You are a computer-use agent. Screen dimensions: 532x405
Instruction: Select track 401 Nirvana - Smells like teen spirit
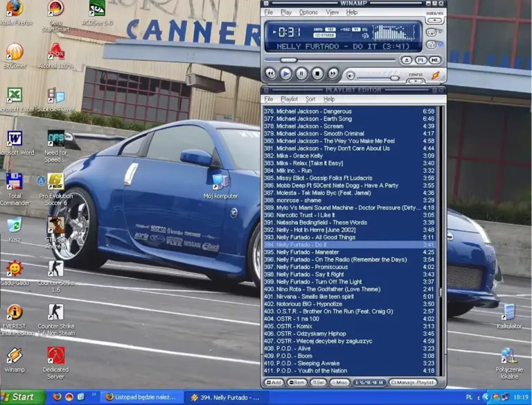[x=349, y=297]
